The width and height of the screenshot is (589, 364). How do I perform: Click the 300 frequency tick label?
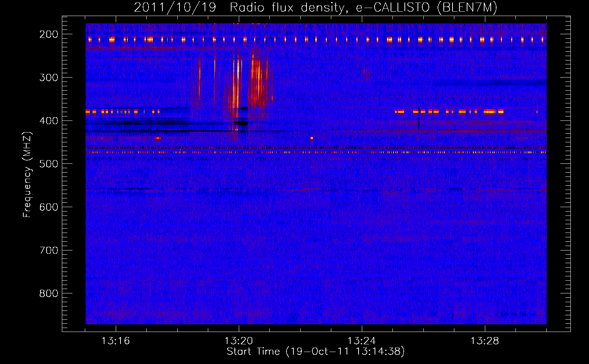click(x=49, y=78)
